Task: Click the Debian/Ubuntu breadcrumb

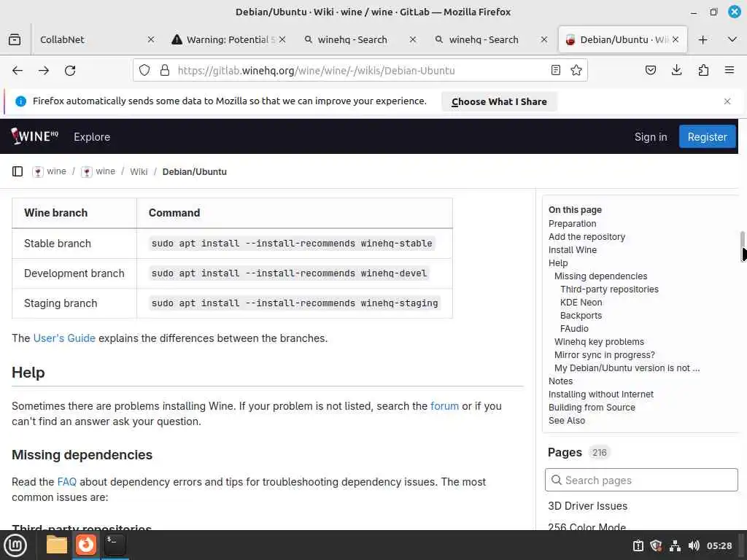Action: [x=194, y=172]
